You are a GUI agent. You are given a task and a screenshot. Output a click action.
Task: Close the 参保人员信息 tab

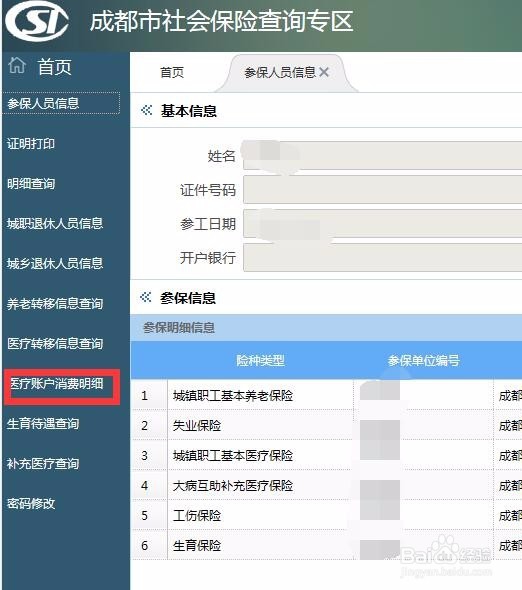[x=324, y=72]
